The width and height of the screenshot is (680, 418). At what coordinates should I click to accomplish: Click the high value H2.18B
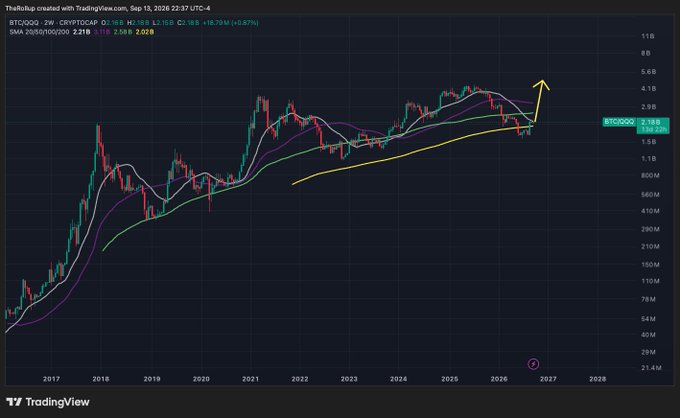pos(138,23)
